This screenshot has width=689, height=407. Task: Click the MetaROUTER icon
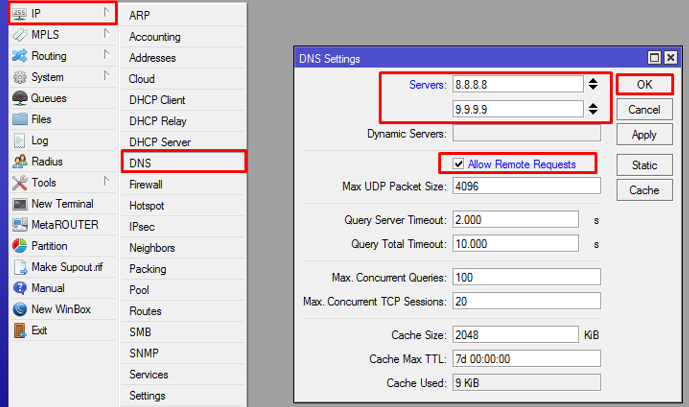20,225
